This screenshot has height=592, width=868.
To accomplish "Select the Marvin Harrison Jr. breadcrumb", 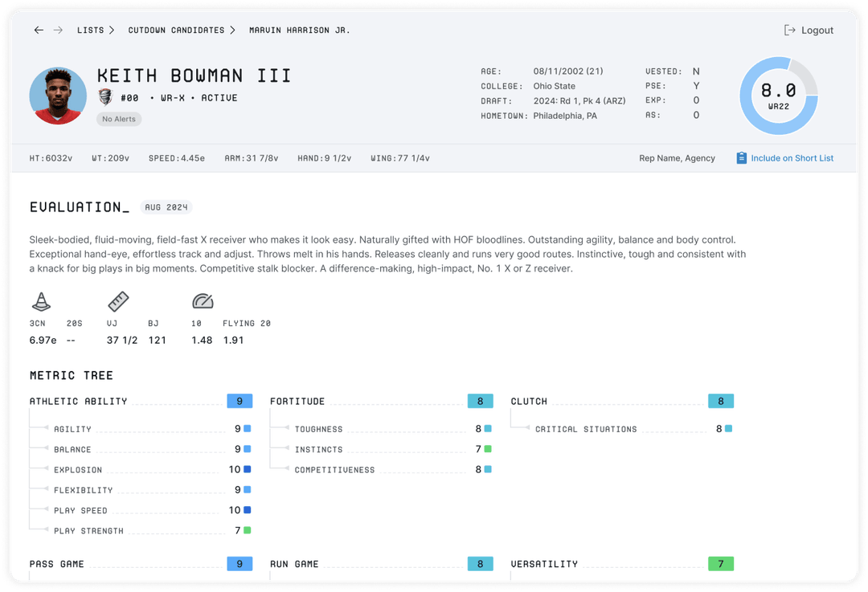I will pyautogui.click(x=299, y=31).
